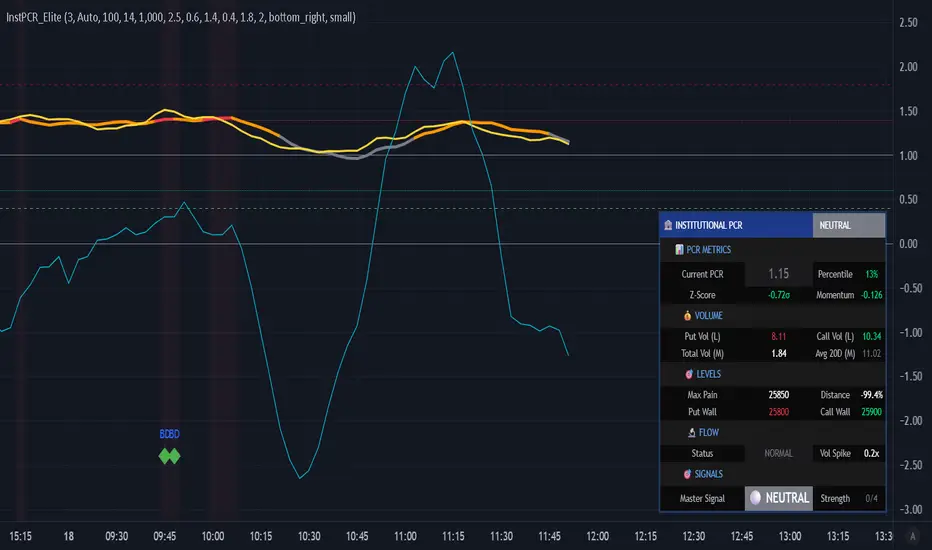Click the Current PCR value 1.15

(778, 273)
